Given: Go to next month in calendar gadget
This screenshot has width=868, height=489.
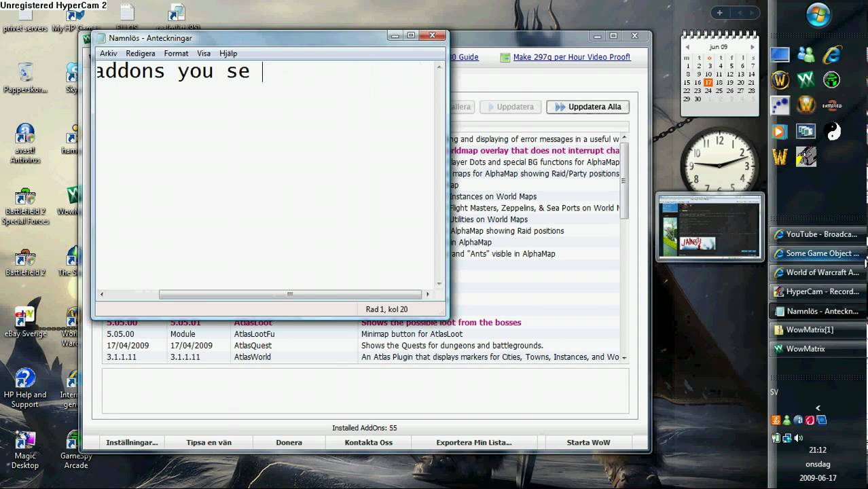Looking at the screenshot, I should (752, 47).
